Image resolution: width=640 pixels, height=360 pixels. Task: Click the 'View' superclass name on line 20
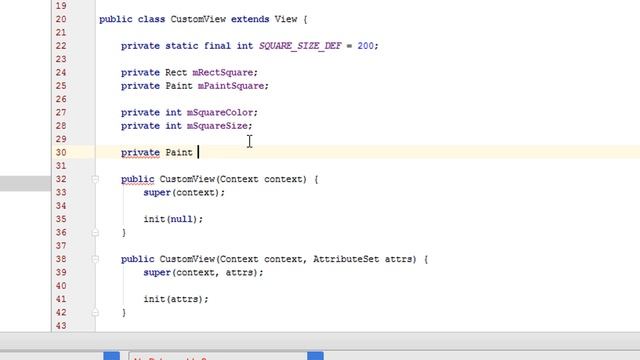point(286,19)
